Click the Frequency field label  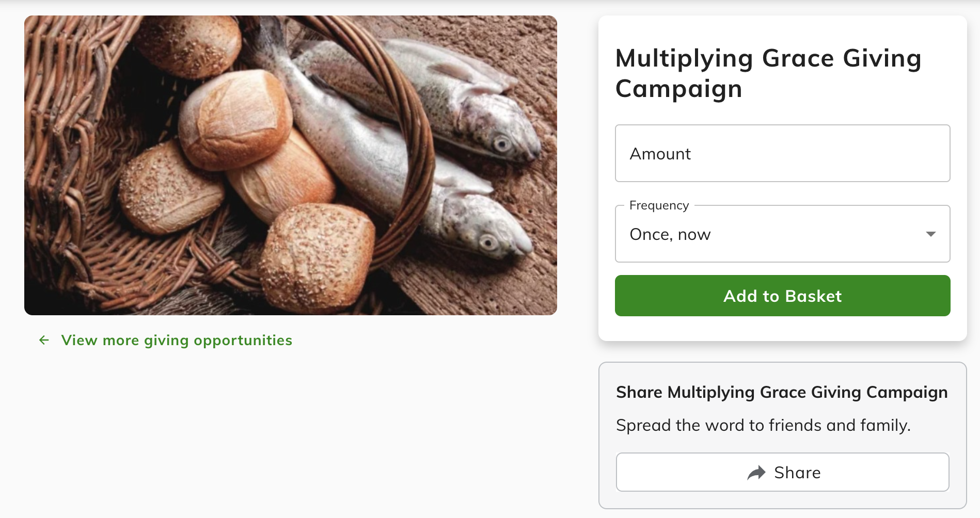click(659, 205)
